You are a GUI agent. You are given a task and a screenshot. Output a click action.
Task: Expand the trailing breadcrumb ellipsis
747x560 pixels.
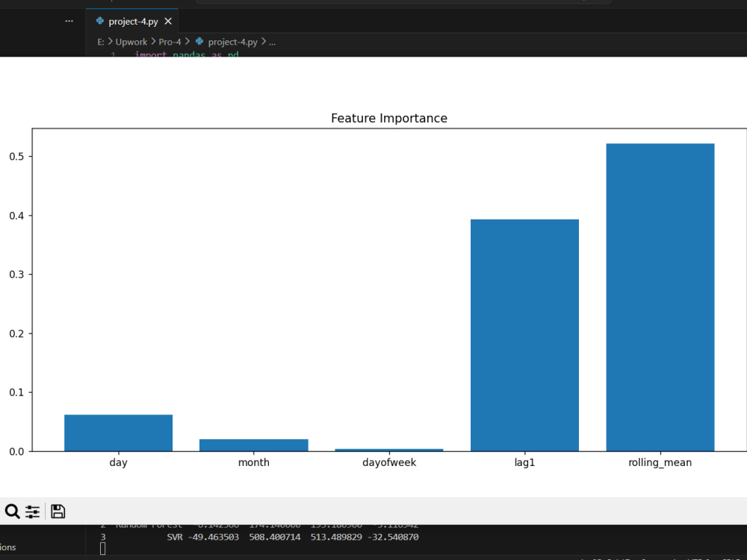(272, 42)
